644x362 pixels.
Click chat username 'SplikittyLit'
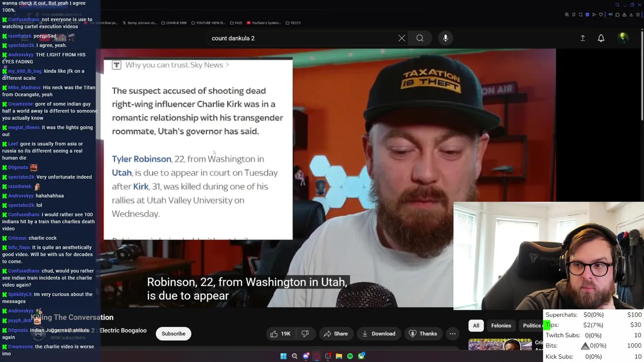(x=20, y=295)
